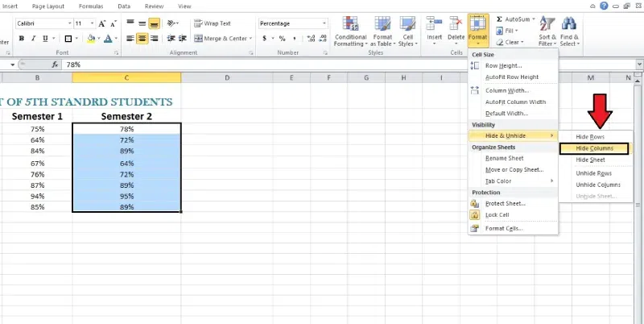Toggle Italic formatting
Viewport: 644px width, 324px height.
[x=33, y=39]
